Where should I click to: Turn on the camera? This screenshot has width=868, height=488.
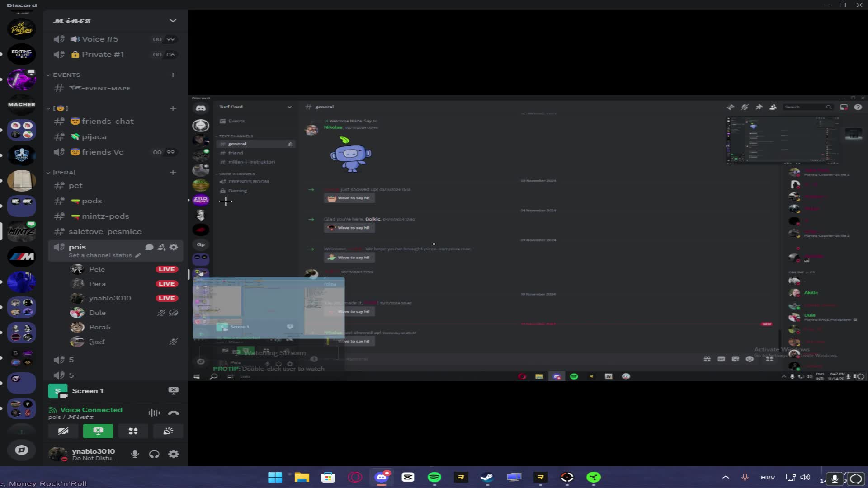coord(63,431)
